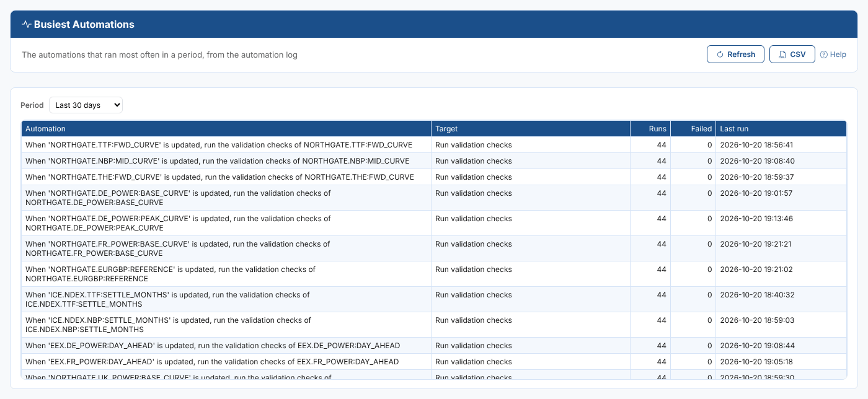Select the EEX.DE_POWER:DAY_AHEAD automation row
868x399 pixels.
(x=434, y=346)
